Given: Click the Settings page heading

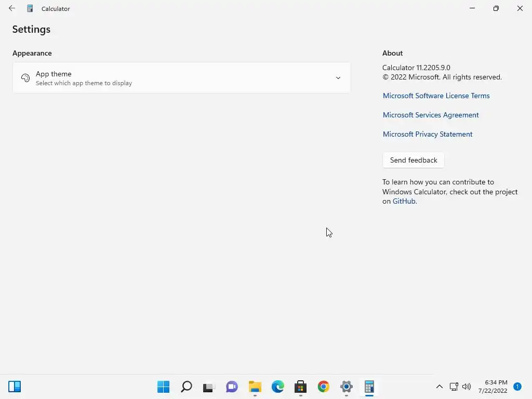Looking at the screenshot, I should tap(31, 30).
